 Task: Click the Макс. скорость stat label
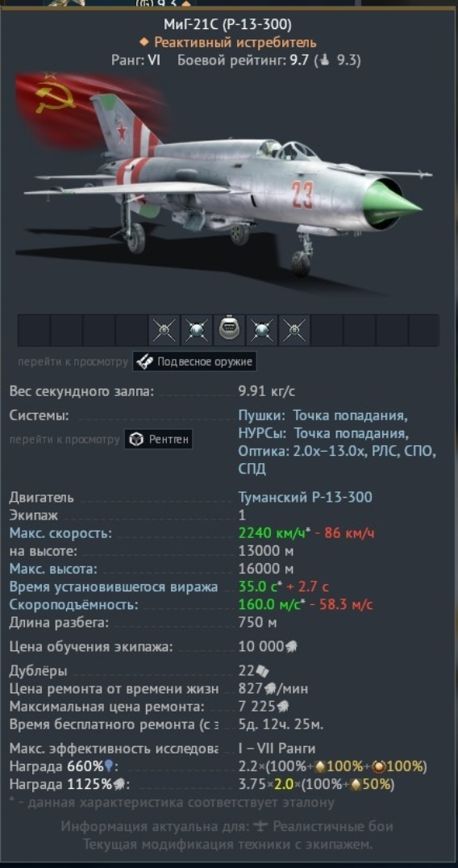click(x=60, y=533)
